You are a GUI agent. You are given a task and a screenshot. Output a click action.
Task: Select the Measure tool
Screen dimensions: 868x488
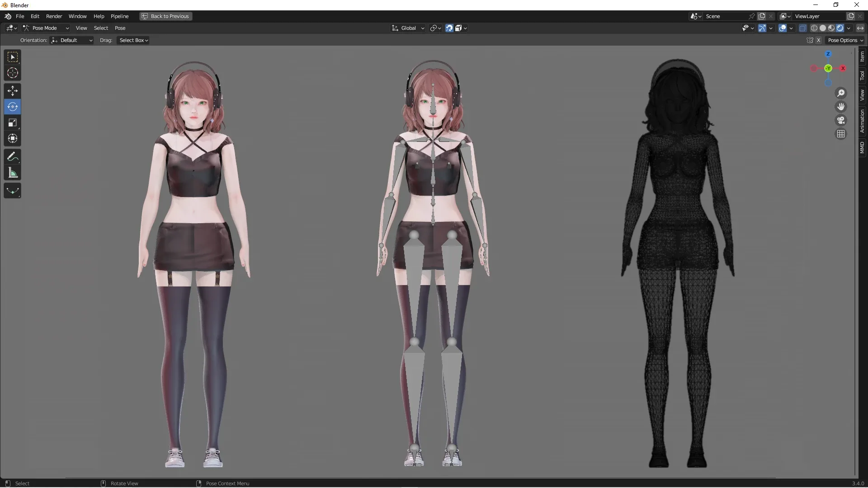(12, 173)
